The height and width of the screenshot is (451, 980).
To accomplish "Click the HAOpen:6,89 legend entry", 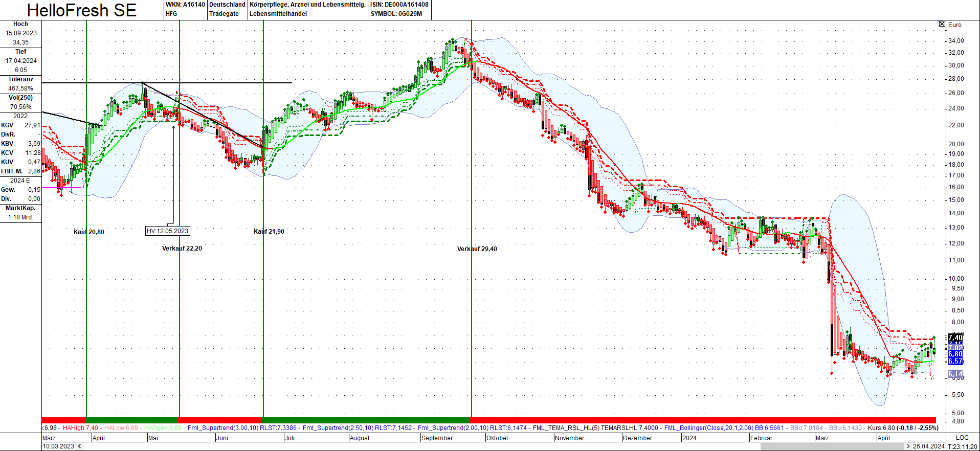I will click(x=163, y=428).
